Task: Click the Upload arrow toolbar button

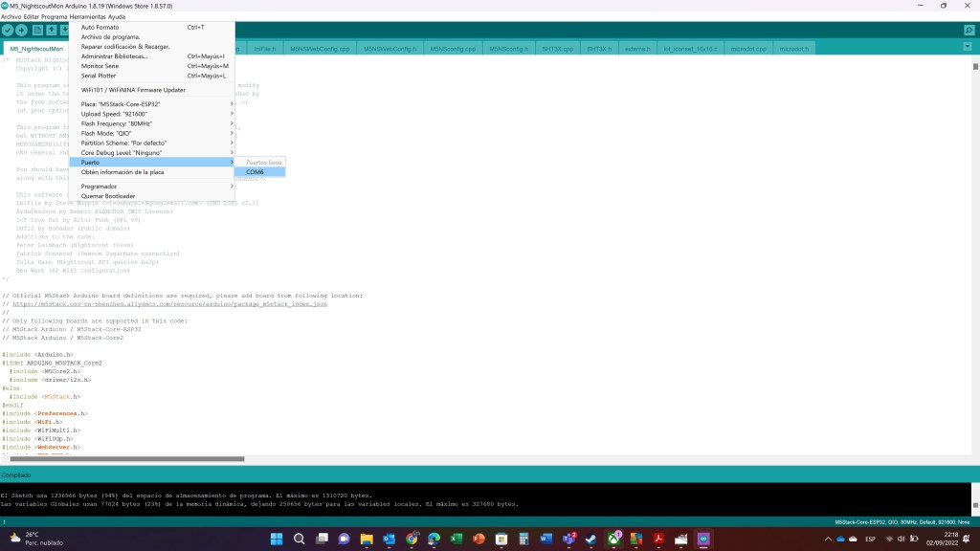Action: [x=22, y=31]
